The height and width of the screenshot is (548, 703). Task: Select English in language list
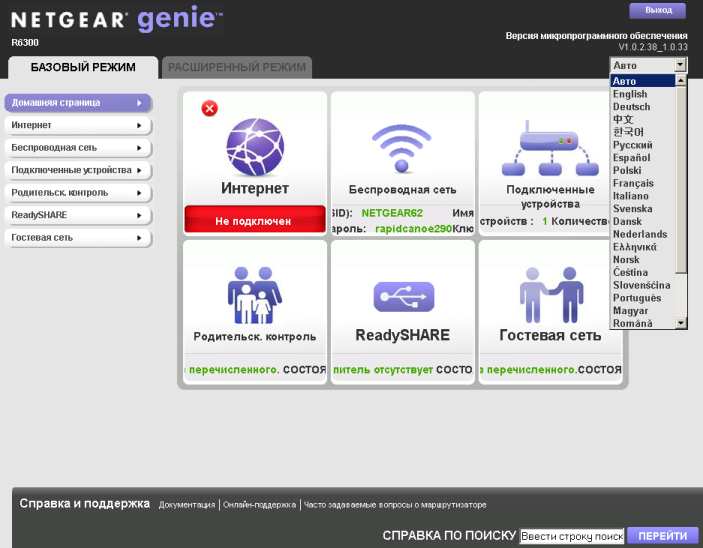[x=643, y=94]
